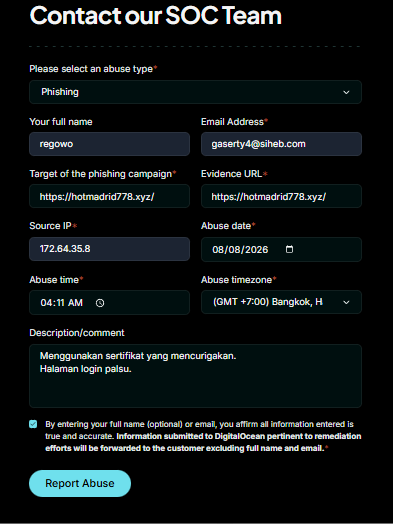Select the Source IP field with 172.64.35.8
Viewport: 393px width, 524px height.
[x=110, y=249]
